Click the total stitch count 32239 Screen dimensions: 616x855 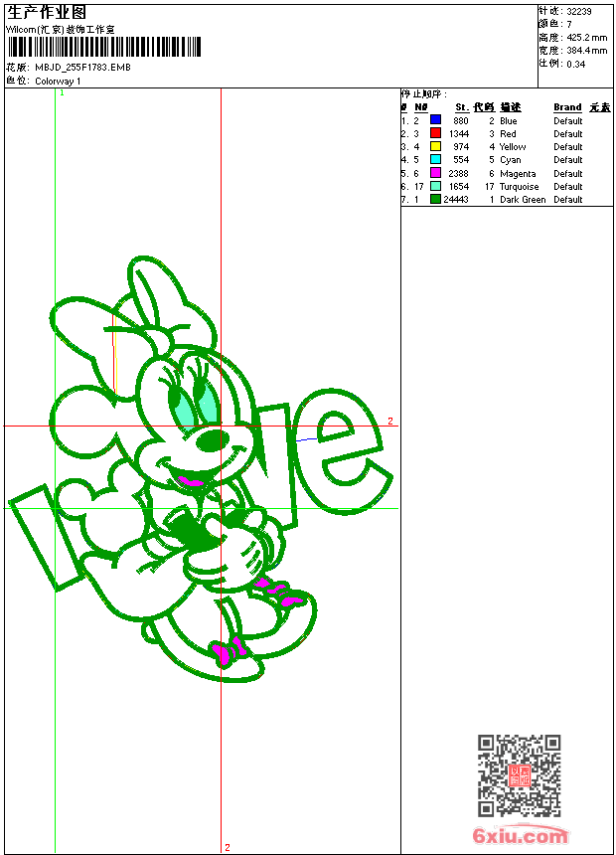tap(579, 12)
